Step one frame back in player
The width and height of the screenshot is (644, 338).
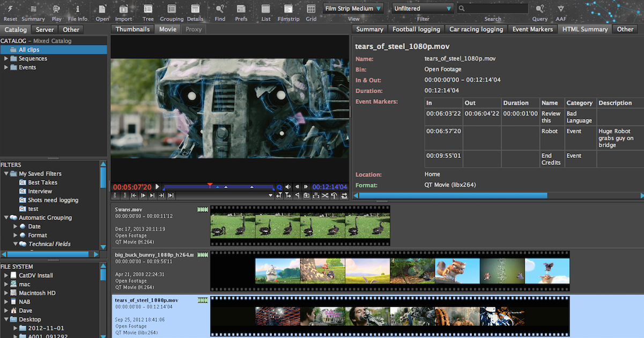point(298,187)
